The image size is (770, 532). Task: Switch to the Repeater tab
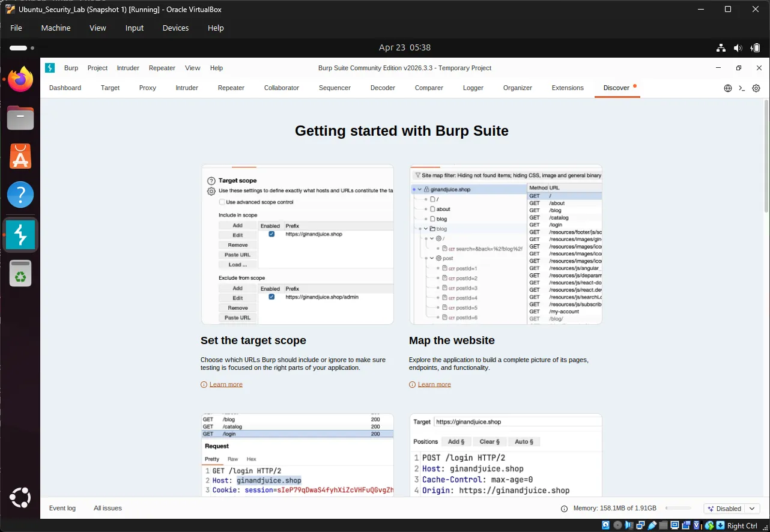pyautogui.click(x=231, y=88)
